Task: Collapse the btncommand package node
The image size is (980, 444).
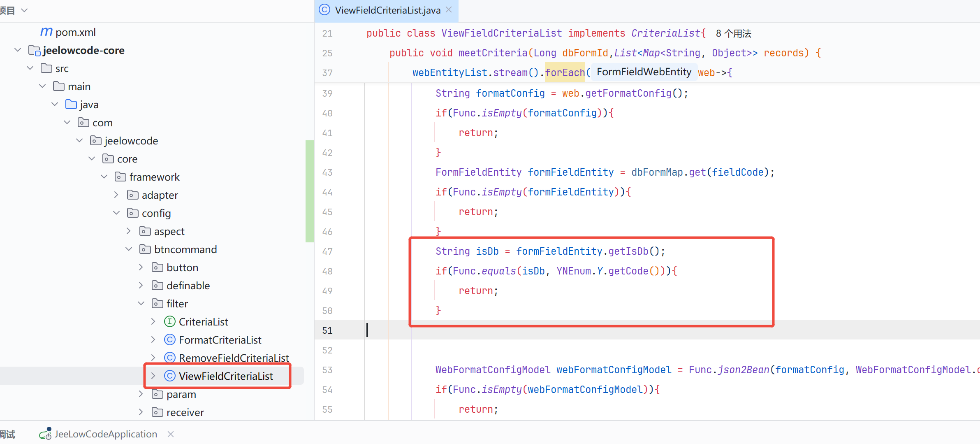Action: [x=129, y=249]
